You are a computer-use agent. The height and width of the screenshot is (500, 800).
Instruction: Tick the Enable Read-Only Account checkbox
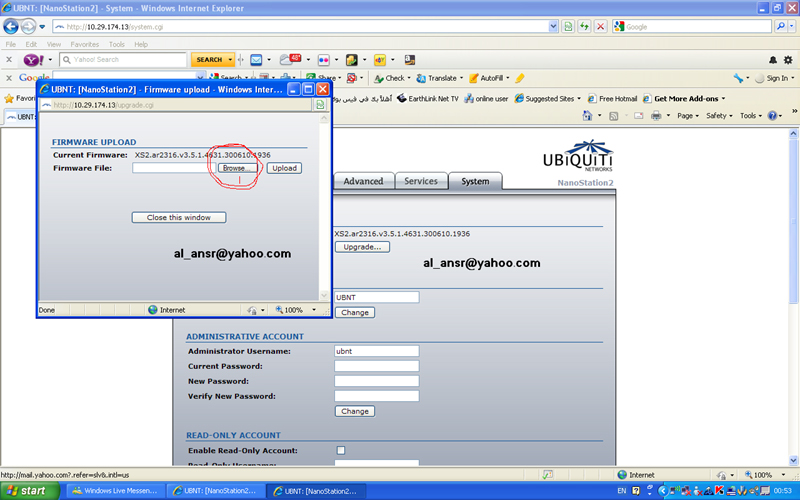tap(341, 450)
